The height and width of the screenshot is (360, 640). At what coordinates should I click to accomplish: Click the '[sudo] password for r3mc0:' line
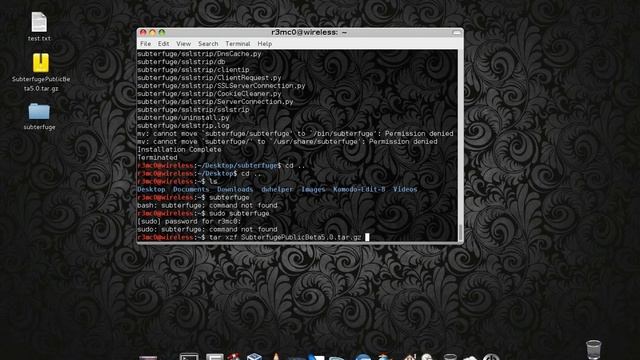point(189,221)
